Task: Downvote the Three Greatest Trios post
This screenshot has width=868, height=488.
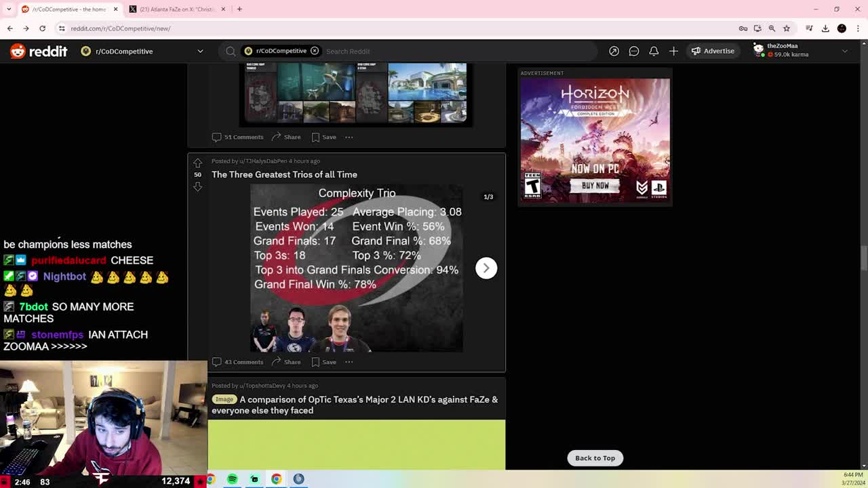Action: (197, 186)
